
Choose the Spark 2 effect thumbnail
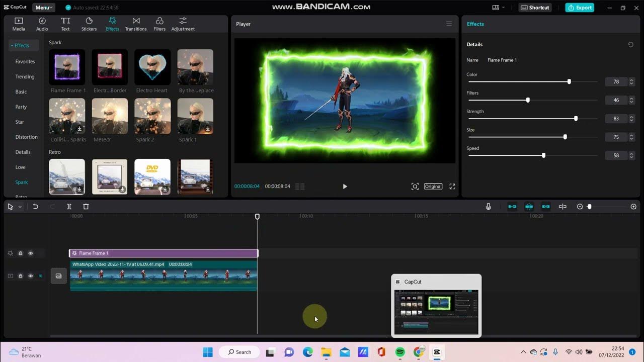tap(152, 116)
